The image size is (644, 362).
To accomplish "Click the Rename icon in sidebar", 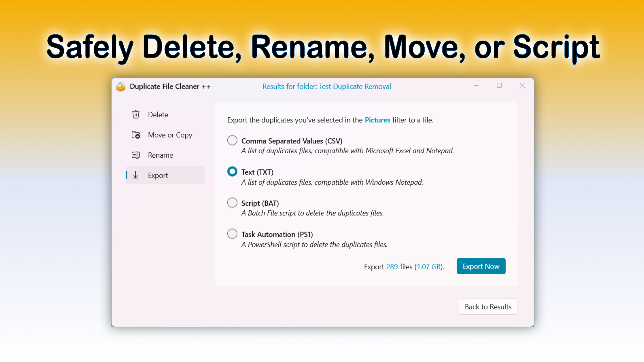I will point(136,155).
